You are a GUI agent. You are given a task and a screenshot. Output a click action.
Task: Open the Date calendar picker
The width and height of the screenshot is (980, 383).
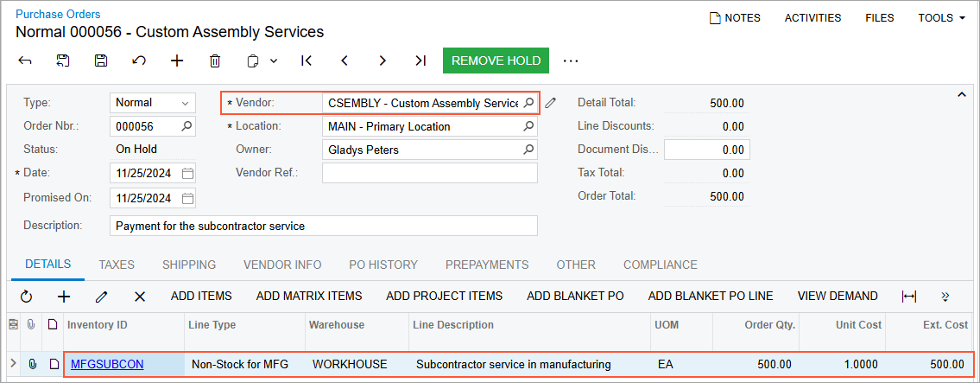point(187,173)
